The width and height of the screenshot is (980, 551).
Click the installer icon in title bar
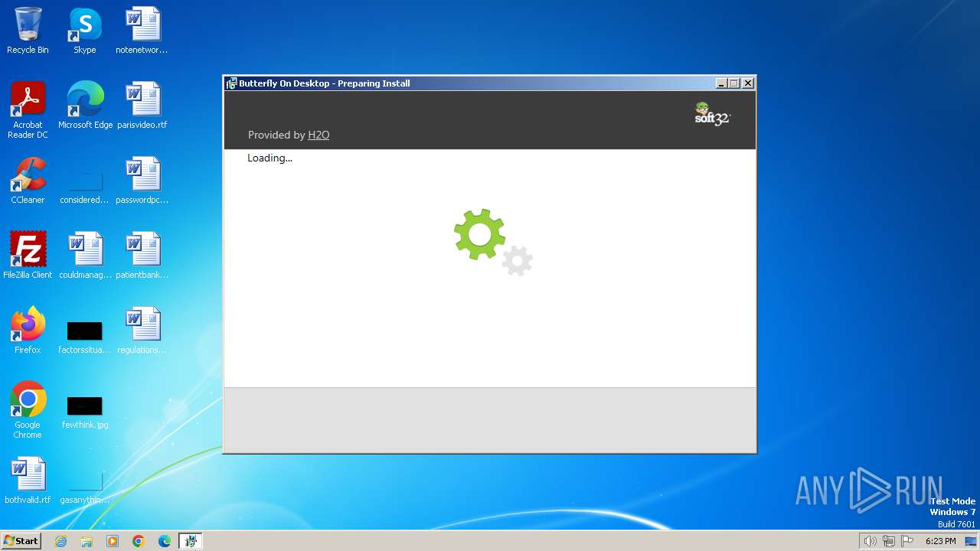point(231,83)
